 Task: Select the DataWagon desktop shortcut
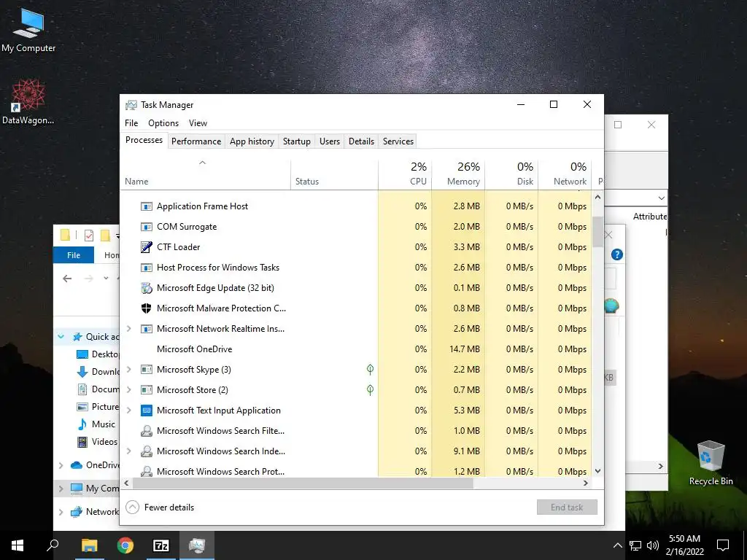(28, 102)
